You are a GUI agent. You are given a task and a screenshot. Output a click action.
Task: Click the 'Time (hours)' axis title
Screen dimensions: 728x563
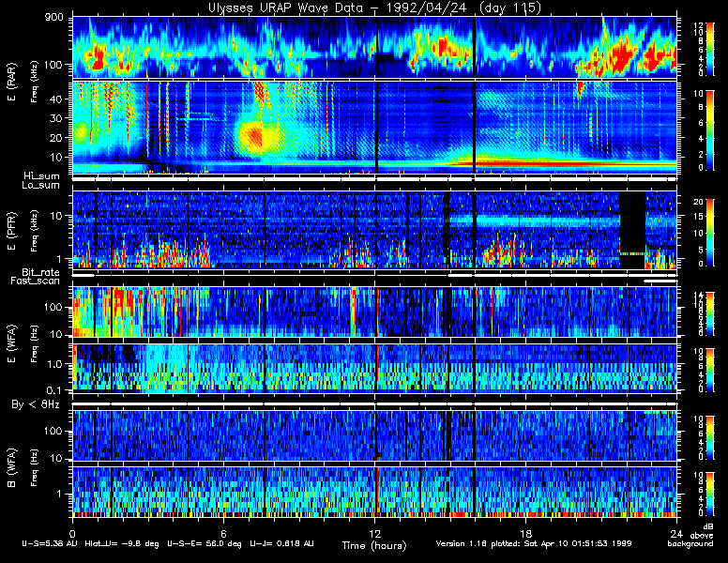[x=374, y=546]
